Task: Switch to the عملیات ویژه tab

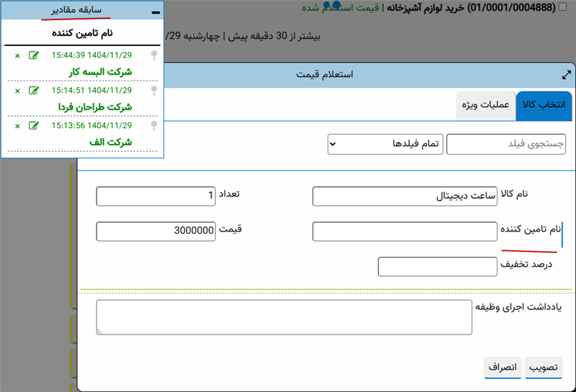Action: pos(485,104)
